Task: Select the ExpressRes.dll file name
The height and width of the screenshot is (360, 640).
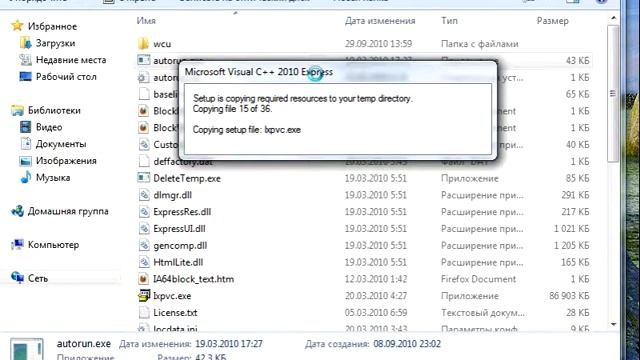Action: click(x=182, y=212)
